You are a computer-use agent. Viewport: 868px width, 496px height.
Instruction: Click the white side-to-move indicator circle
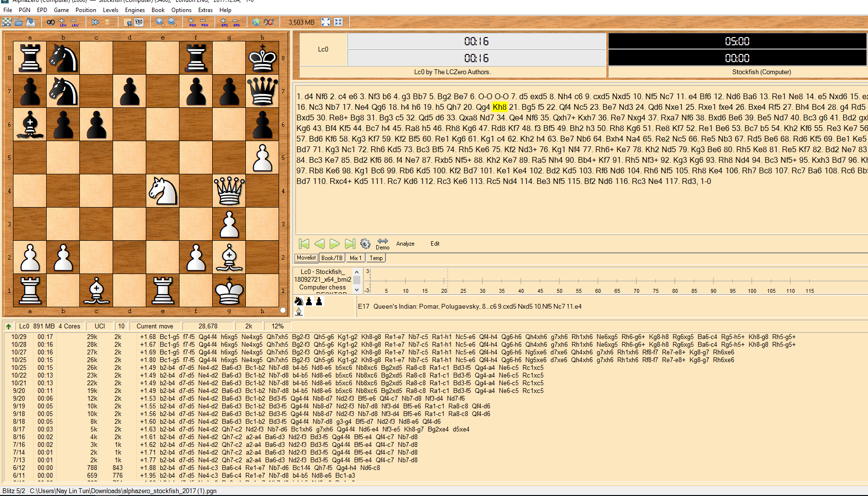[x=283, y=310]
